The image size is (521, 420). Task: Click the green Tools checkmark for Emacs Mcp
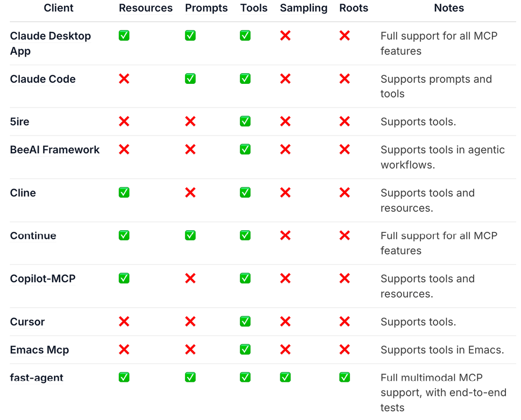coord(245,350)
